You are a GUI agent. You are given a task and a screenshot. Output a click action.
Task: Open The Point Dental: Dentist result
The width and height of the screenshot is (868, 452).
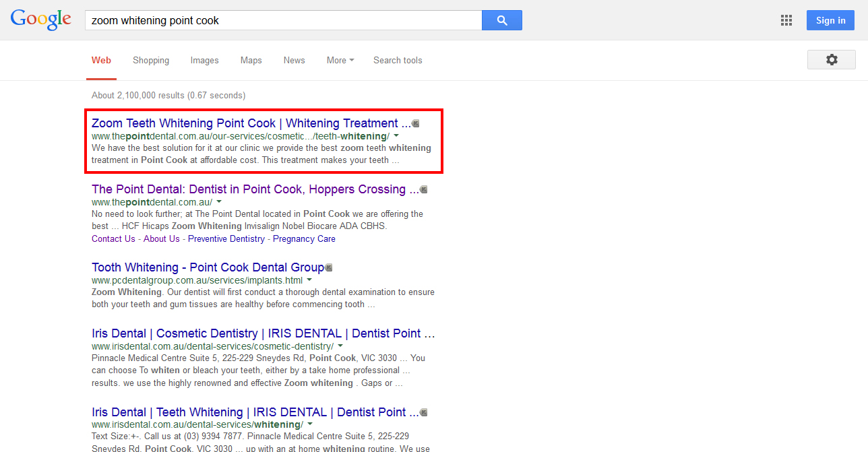255,189
